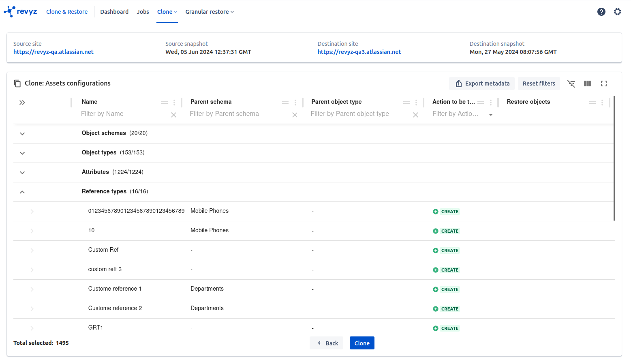631x364 pixels.
Task: Open destination site revyz-qa3.atlassian.net link
Action: (359, 52)
